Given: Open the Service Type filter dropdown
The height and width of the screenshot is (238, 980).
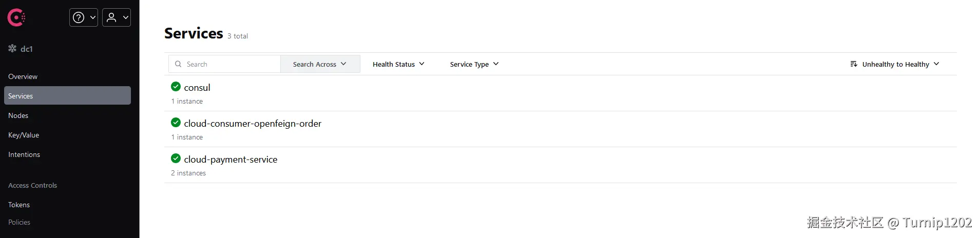Looking at the screenshot, I should pyautogui.click(x=474, y=64).
